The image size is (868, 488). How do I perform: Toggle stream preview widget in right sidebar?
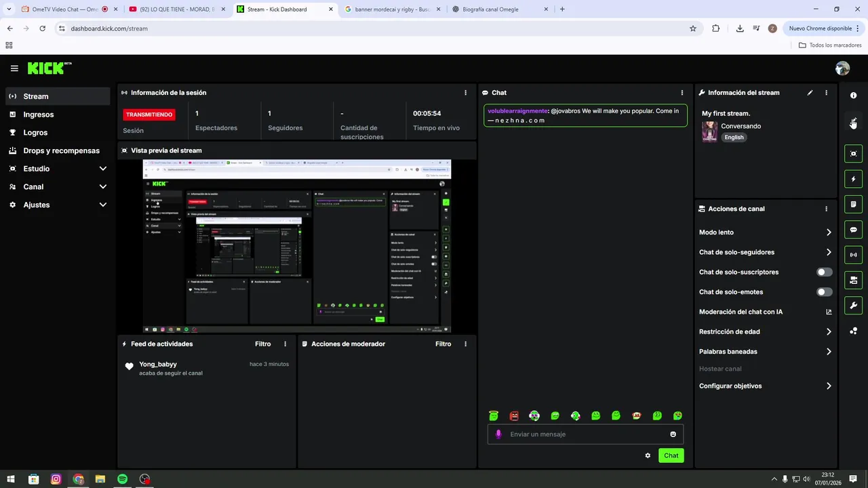(x=854, y=154)
